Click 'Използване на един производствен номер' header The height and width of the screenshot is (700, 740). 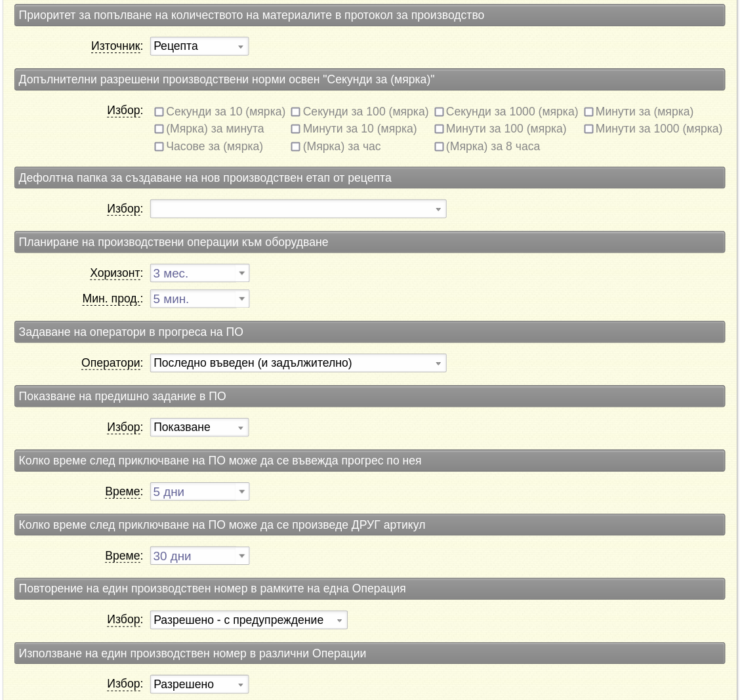(369, 653)
